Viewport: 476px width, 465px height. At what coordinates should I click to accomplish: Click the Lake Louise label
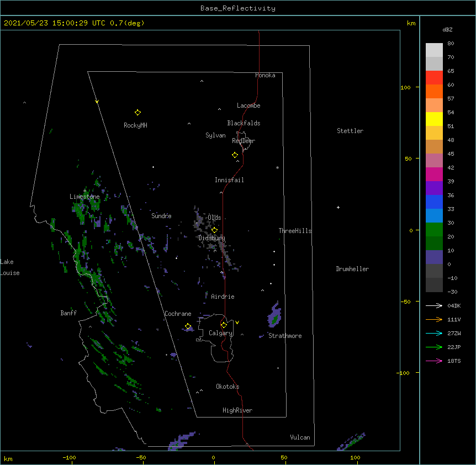pyautogui.click(x=10, y=267)
